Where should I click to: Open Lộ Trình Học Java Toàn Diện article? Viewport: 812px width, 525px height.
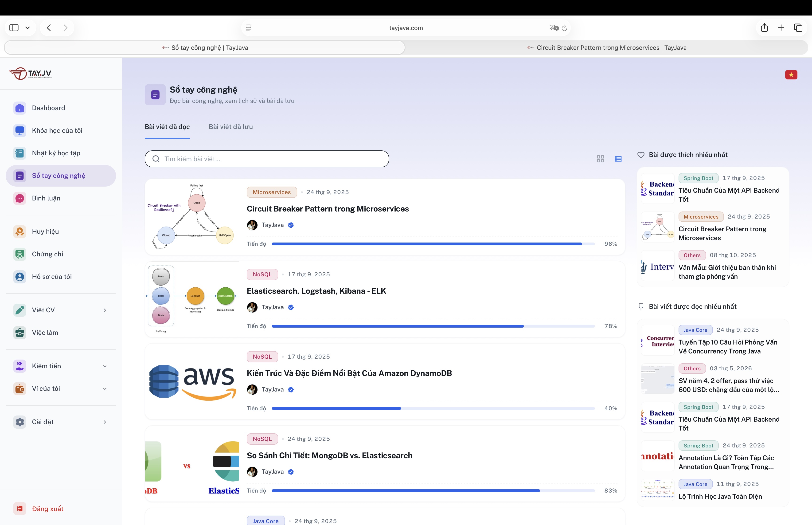click(x=720, y=496)
